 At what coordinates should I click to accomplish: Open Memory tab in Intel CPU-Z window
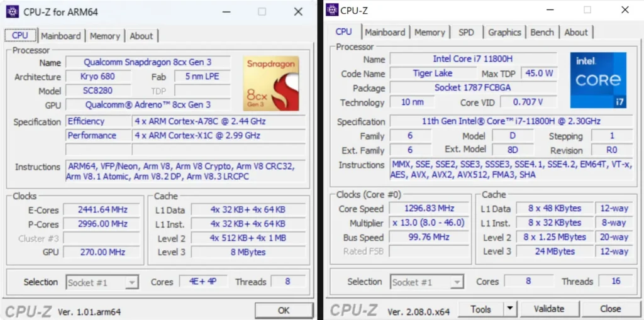coord(430,32)
